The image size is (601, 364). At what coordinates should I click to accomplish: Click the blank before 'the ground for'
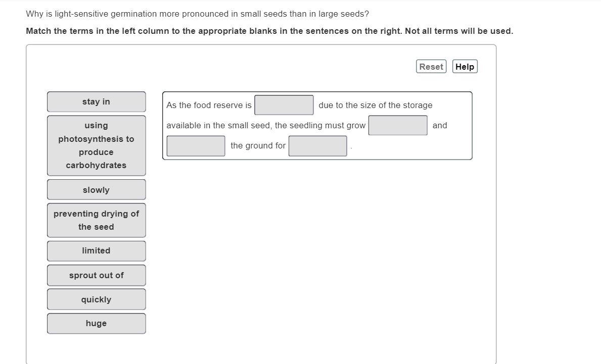tap(196, 146)
